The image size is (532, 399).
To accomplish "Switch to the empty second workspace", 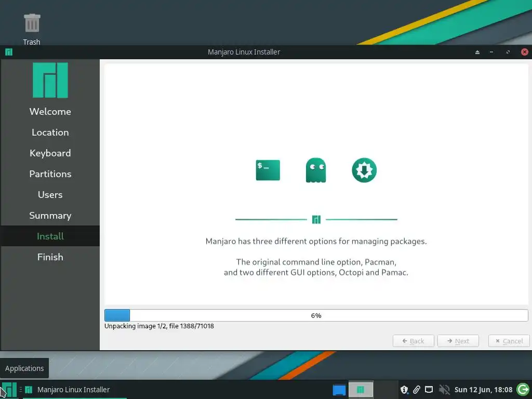I will 386,390.
